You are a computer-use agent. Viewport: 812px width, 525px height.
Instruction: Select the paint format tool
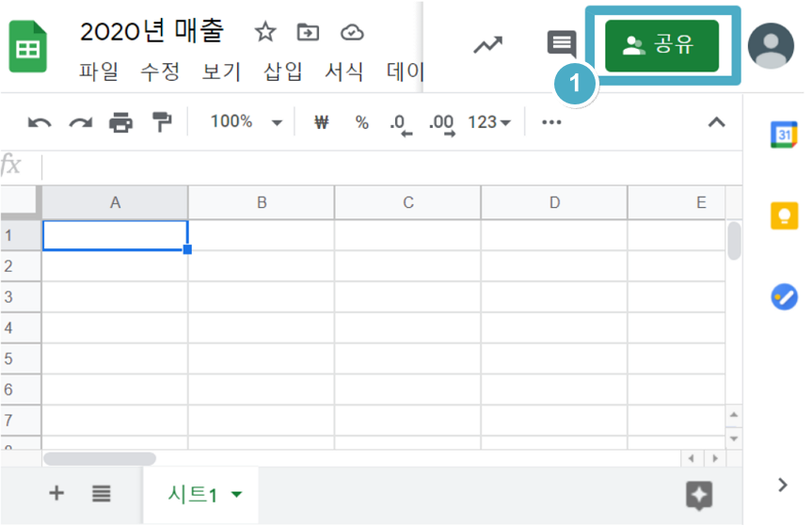162,122
